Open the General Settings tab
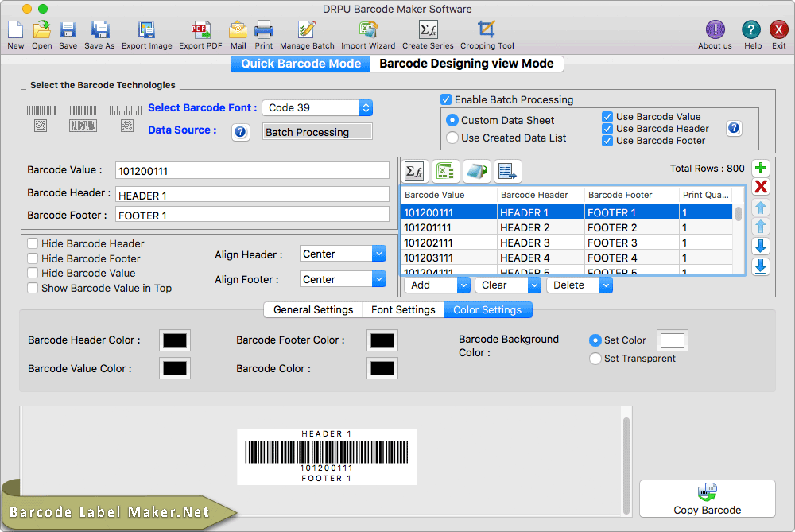Viewport: 795px width, 532px height. point(312,310)
